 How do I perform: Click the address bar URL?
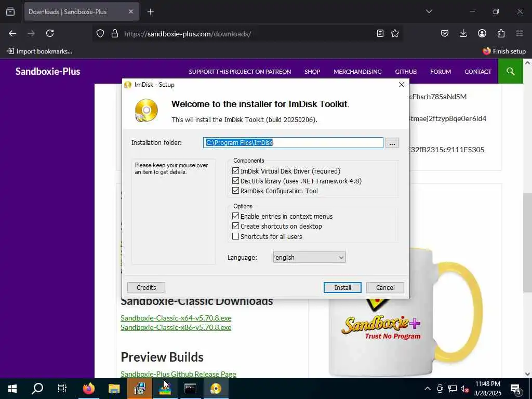(187, 34)
